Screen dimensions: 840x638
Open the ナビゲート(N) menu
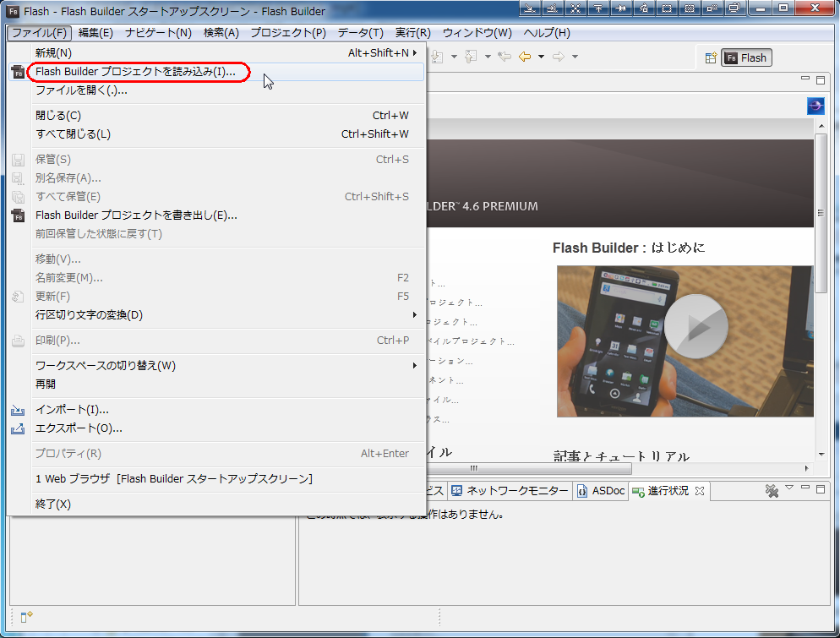tap(158, 33)
